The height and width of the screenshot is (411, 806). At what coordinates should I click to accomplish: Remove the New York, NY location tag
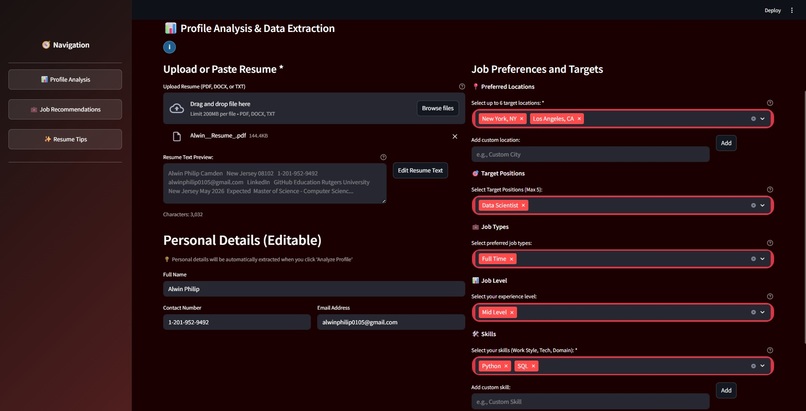522,119
